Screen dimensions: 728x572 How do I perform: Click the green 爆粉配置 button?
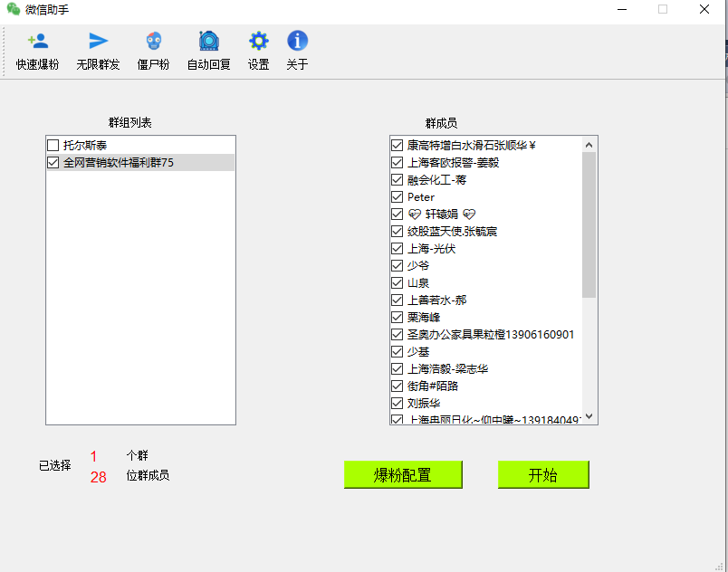403,475
